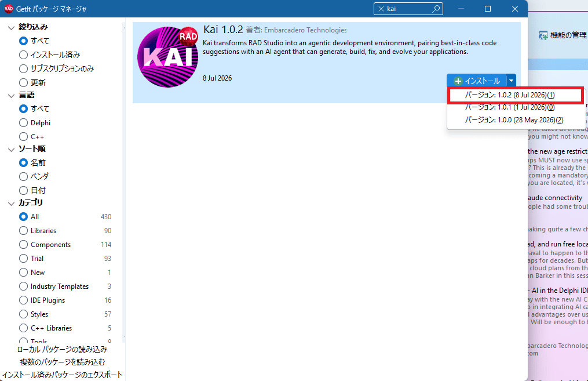Sort by 日付

[x=23, y=190]
